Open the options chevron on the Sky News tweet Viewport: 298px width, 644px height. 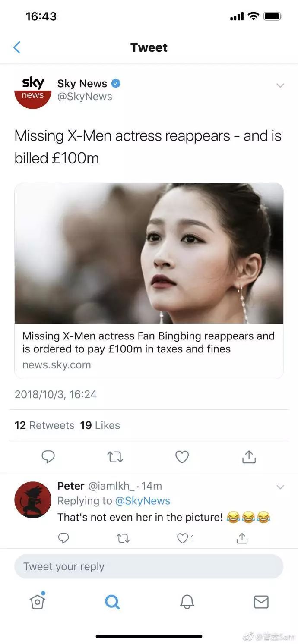tap(280, 85)
